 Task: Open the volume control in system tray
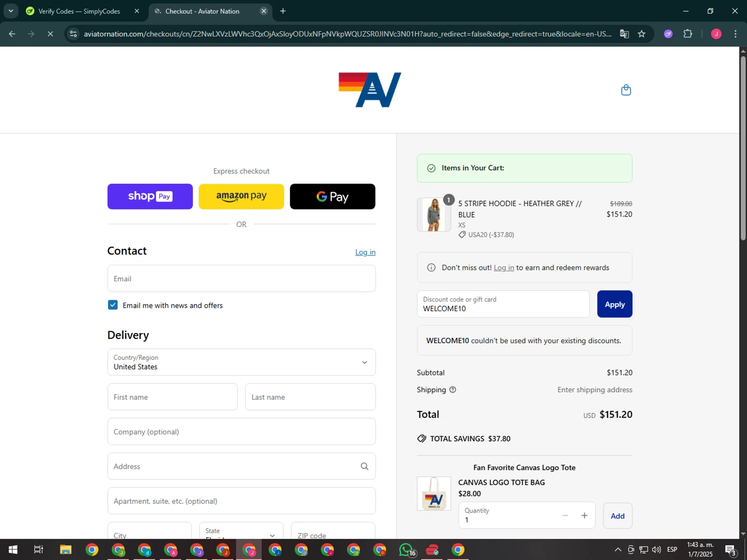tap(657, 550)
